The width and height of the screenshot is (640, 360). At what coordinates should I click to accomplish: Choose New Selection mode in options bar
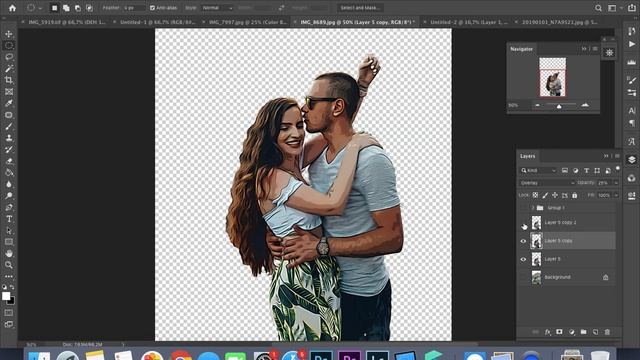[54, 8]
